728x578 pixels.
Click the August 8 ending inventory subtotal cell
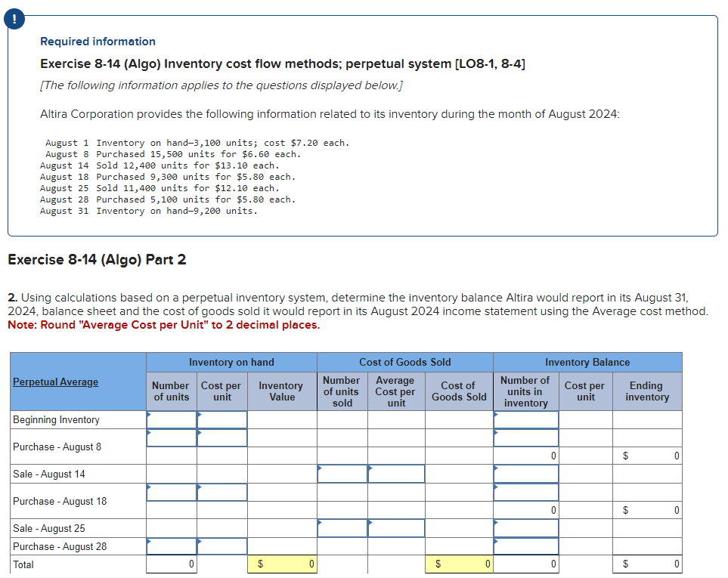[x=647, y=456]
